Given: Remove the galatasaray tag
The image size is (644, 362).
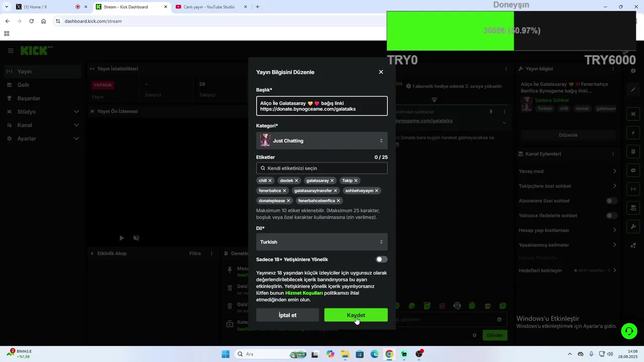Looking at the screenshot, I should click(332, 180).
